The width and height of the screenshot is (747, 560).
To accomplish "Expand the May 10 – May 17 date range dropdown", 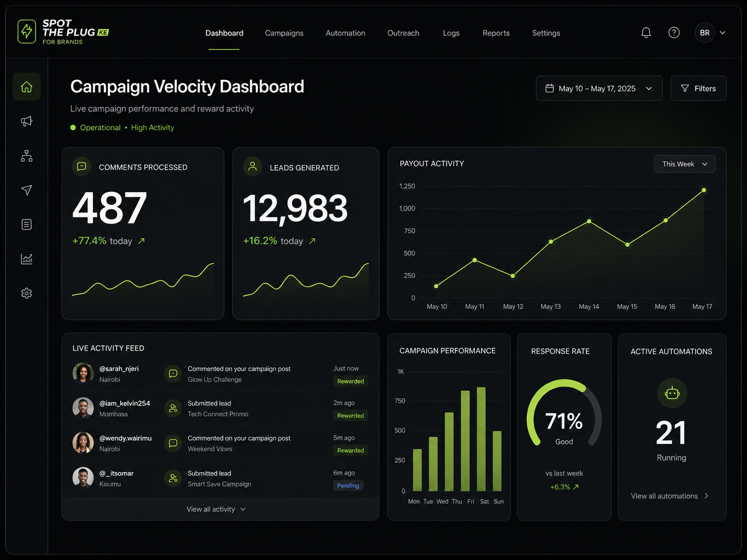I will point(599,88).
